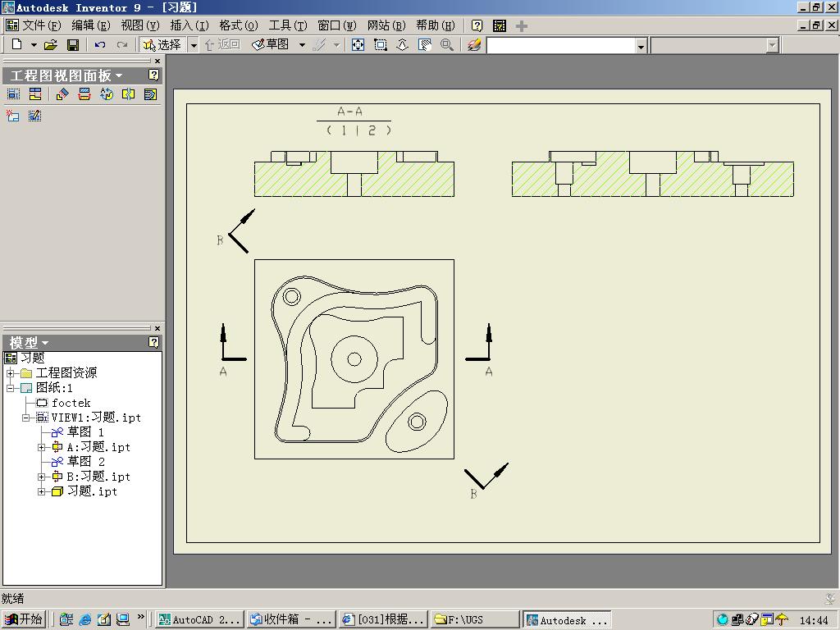Collapse the VIEW1:习题.ipt node
Screen dimensions: 840x630
point(25,418)
